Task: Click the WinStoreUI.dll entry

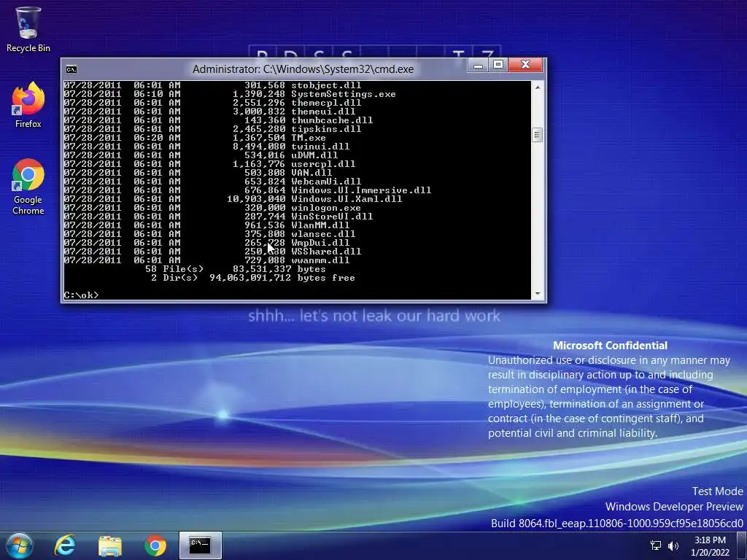Action: click(x=332, y=217)
